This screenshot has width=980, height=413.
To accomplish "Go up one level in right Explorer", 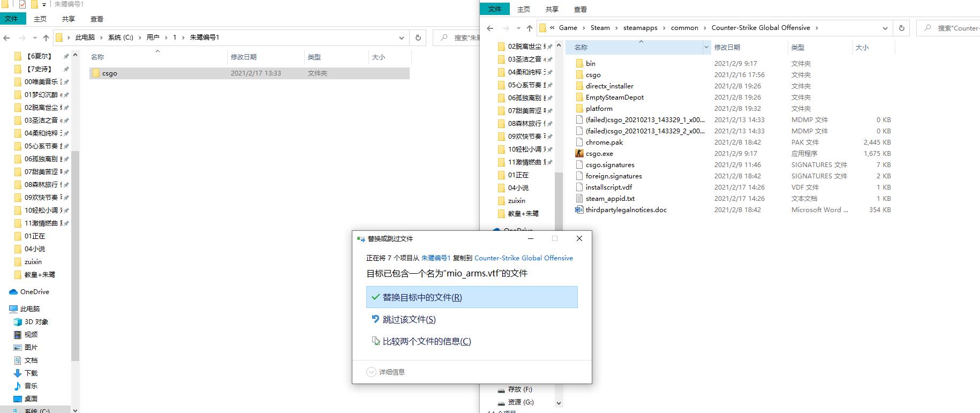I will (x=530, y=28).
